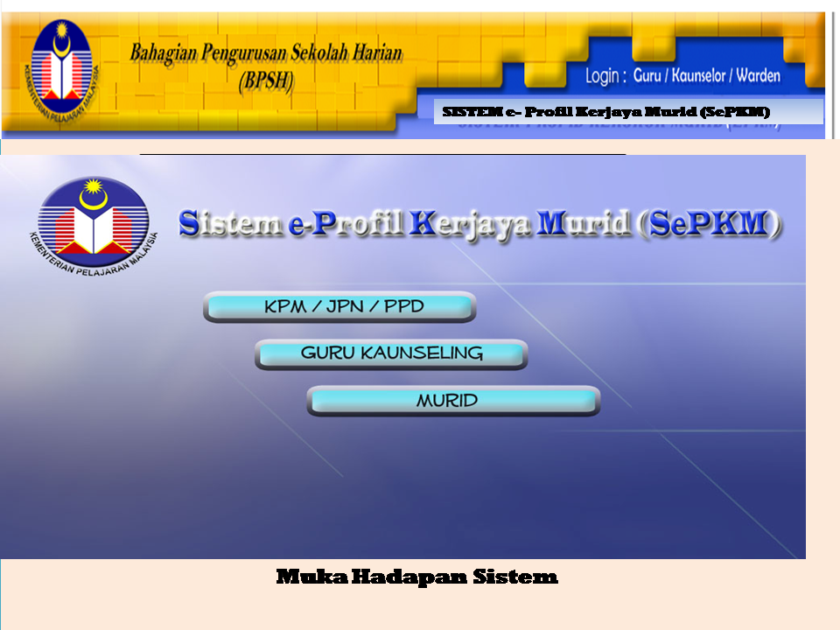Click the SISTEM e- Profil Kerjaya Murid (SePKM) title bar
840x630 pixels.
(x=628, y=111)
